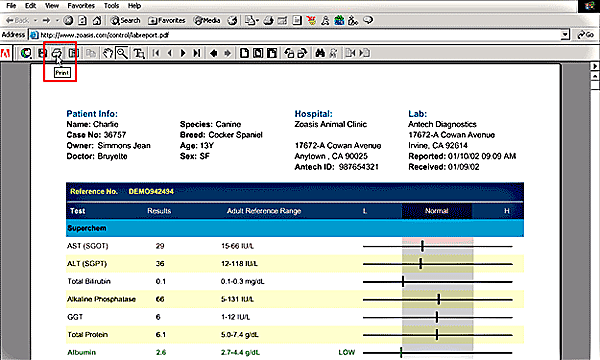Image resolution: width=600 pixels, height=360 pixels.
Task: Click the GGT test label
Action: tap(75, 317)
